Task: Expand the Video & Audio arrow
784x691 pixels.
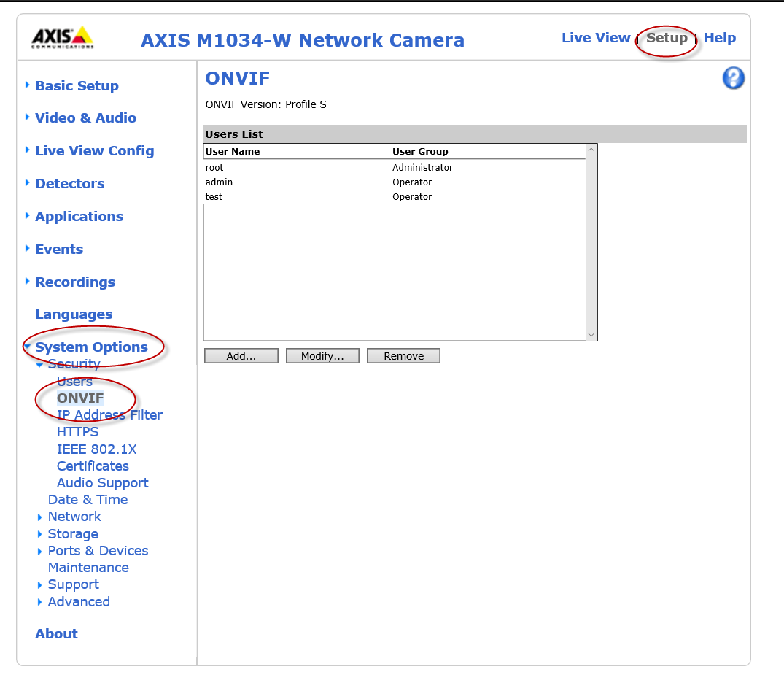Action: 28,117
